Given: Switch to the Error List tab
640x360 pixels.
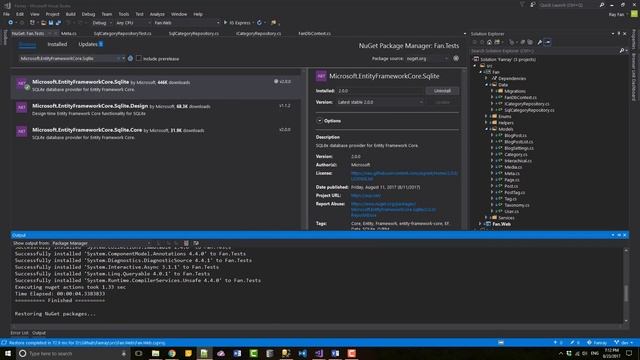Looking at the screenshot, I should [x=20, y=333].
